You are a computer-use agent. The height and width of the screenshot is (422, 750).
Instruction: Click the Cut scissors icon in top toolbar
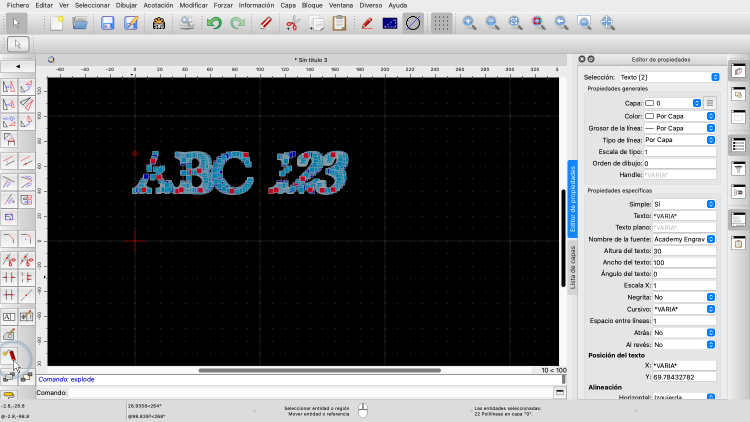[293, 23]
